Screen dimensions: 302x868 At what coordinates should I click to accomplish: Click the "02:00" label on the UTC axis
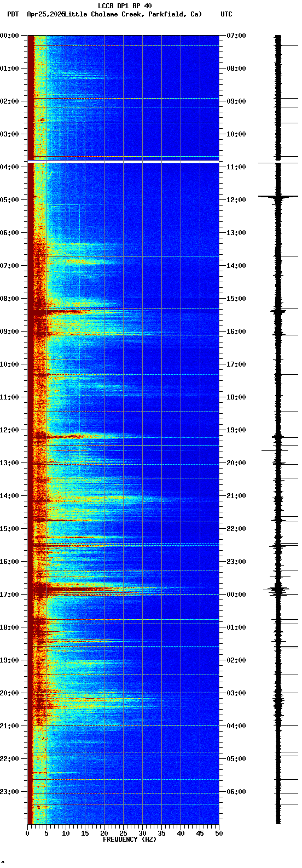tap(236, 660)
